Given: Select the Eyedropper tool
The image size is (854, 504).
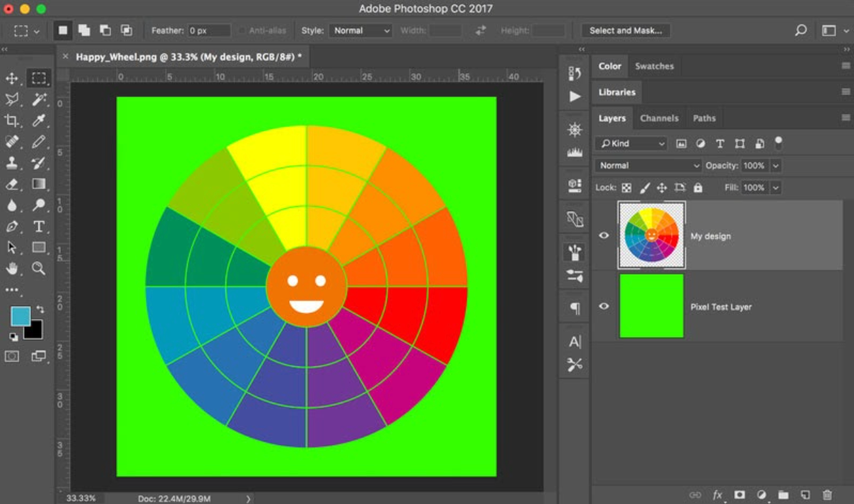Looking at the screenshot, I should (39, 121).
